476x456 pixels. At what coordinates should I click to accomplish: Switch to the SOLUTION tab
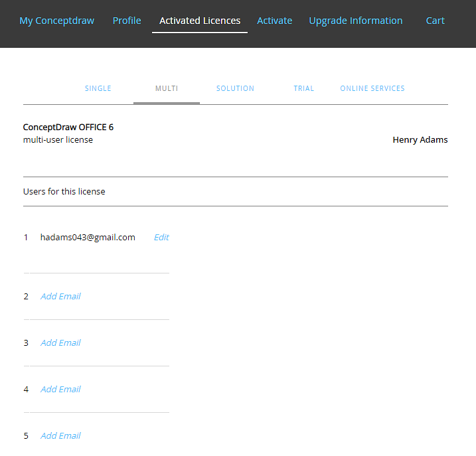click(235, 88)
